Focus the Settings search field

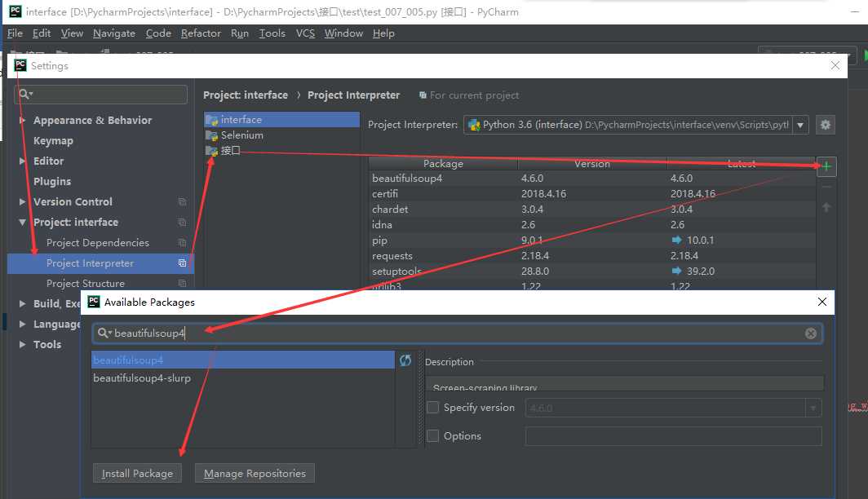click(x=101, y=94)
